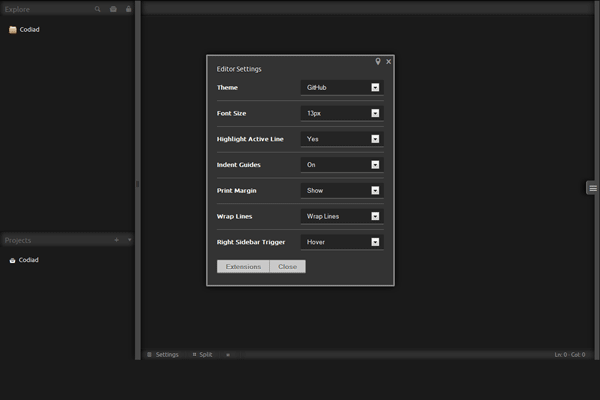This screenshot has height=400, width=600.
Task: Expand the Wrap Lines dropdown
Action: 342,216
